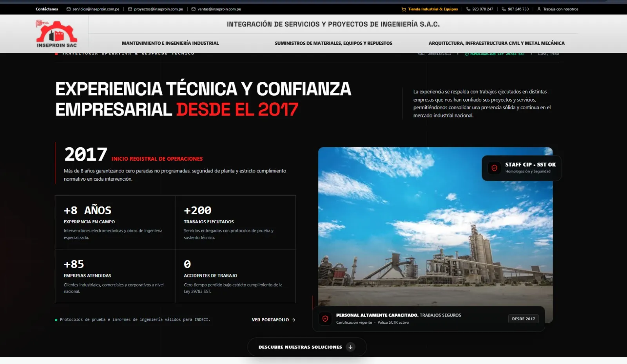This screenshot has height=364, width=627.
Task: Click 'INICIO REGISTRAL DE OPERACIONES' red text
Action: click(x=157, y=159)
